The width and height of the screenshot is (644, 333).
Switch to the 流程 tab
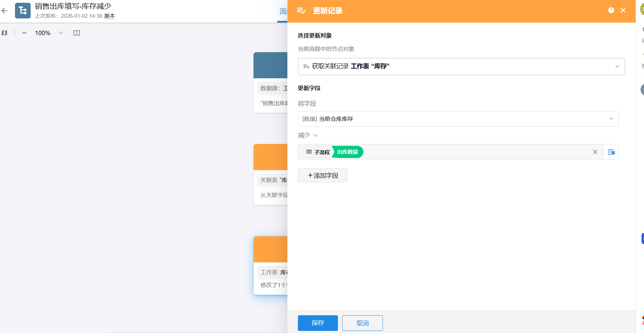point(283,11)
